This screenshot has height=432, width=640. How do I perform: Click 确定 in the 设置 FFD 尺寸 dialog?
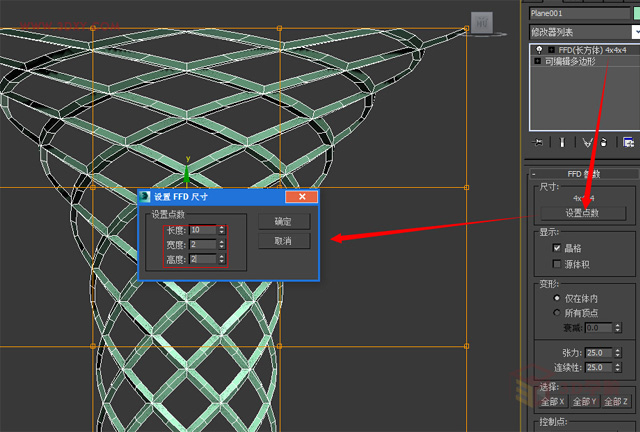click(284, 222)
